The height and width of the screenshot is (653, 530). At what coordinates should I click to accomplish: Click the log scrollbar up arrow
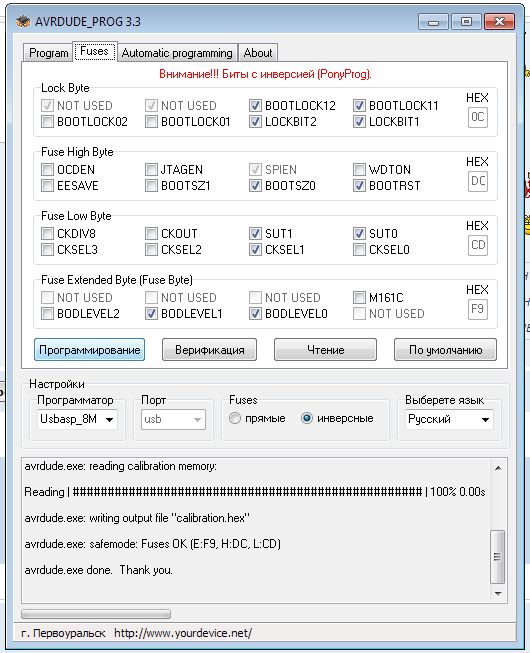click(x=498, y=468)
